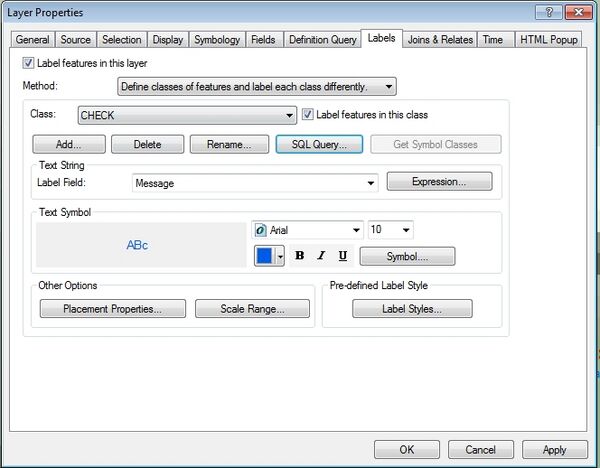Toggle underline text formatting

tap(343, 256)
